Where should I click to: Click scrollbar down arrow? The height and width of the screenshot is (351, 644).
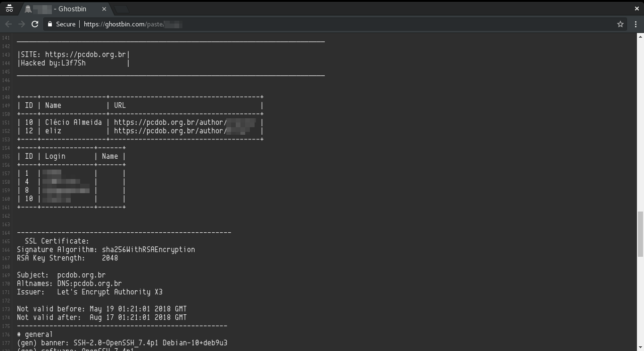(640, 348)
